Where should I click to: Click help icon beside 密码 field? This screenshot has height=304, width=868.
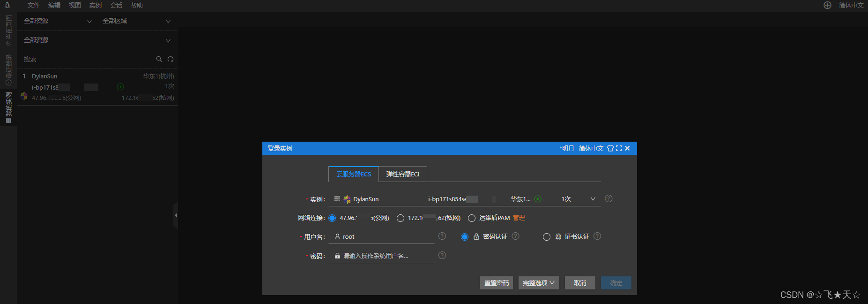pyautogui.click(x=442, y=255)
